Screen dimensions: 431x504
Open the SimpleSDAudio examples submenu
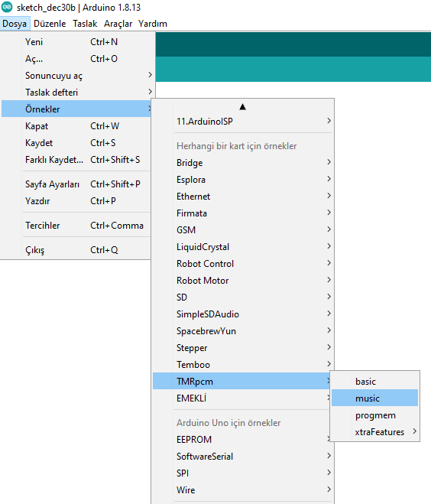pyautogui.click(x=243, y=314)
